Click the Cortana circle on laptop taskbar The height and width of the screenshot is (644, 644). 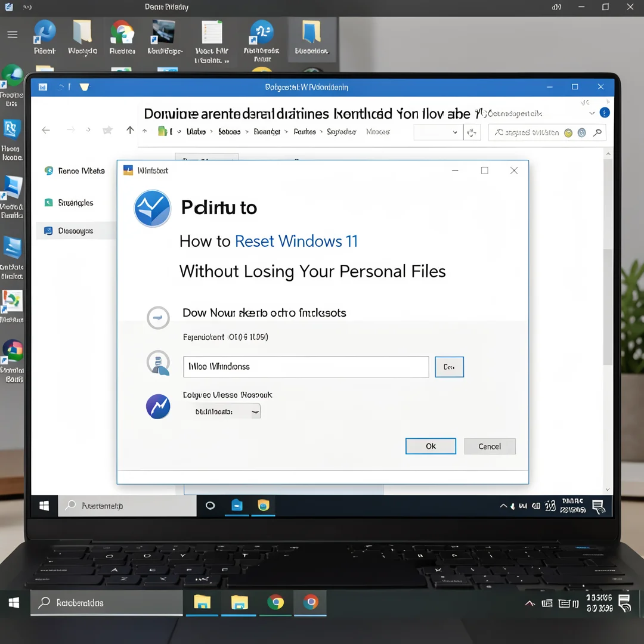[210, 506]
